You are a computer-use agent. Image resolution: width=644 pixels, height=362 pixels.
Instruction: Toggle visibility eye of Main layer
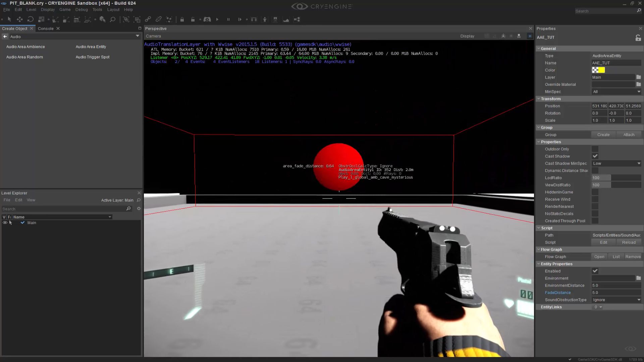coord(5,223)
